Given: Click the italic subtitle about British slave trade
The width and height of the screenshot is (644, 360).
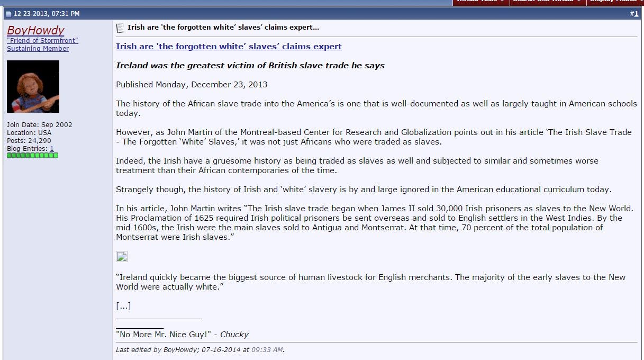Looking at the screenshot, I should click(x=250, y=66).
